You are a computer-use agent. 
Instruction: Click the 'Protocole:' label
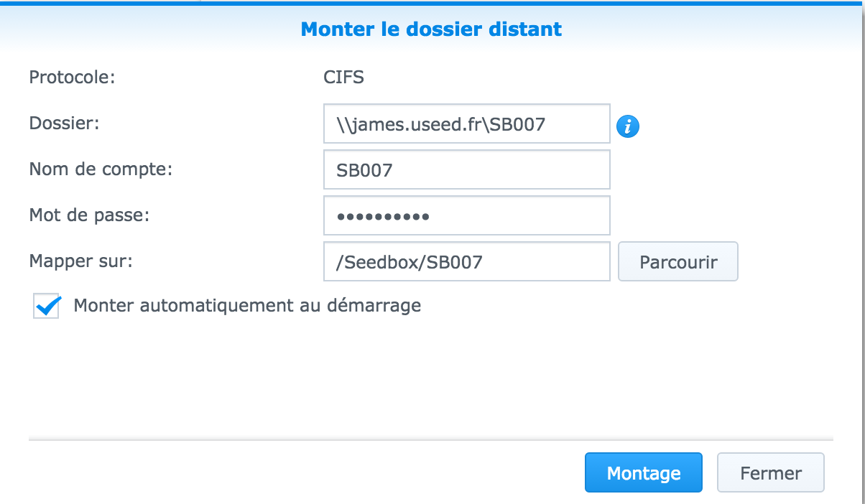pos(72,77)
